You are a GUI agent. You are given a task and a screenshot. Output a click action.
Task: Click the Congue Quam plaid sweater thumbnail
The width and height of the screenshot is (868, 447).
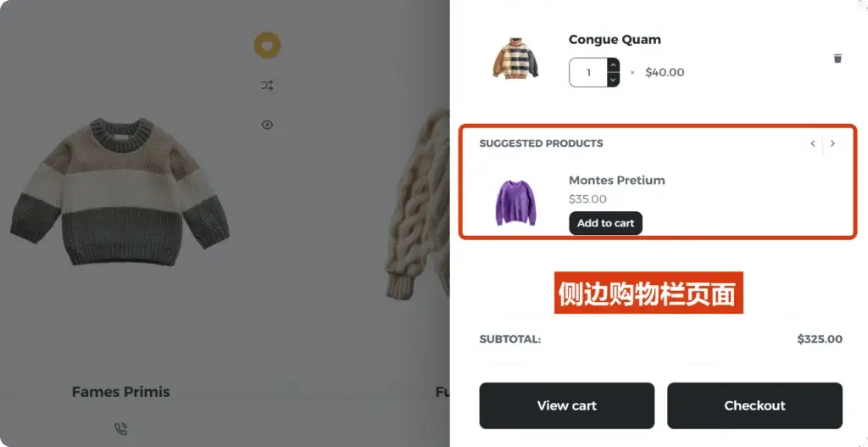[x=515, y=59]
